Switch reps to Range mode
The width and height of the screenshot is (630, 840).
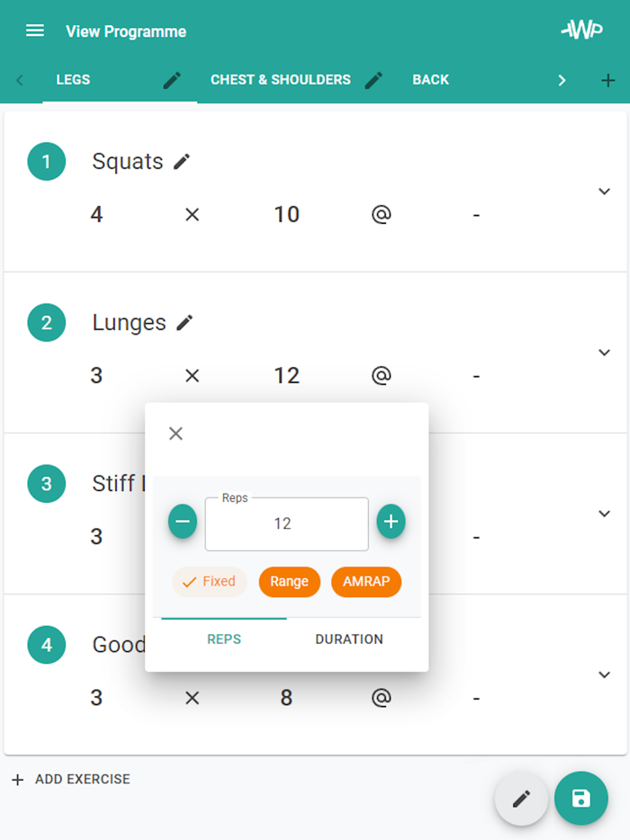click(289, 582)
